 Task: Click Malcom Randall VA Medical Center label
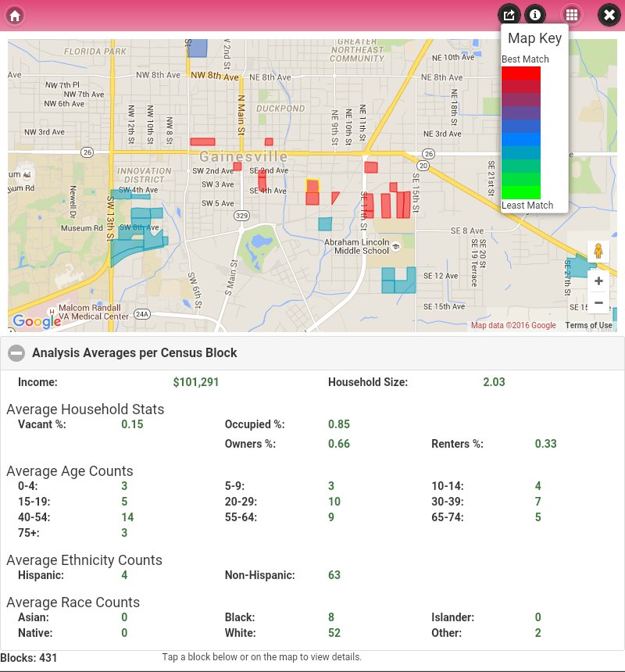(x=94, y=312)
